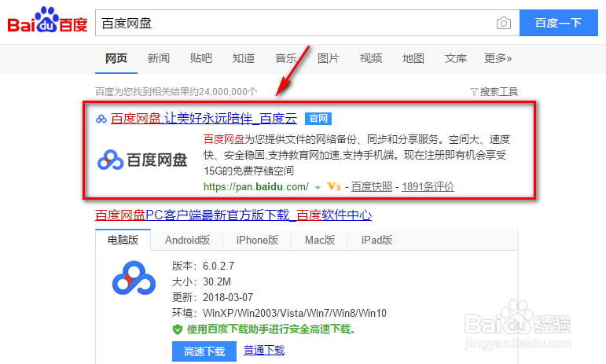The height and width of the screenshot is (364, 606).
Task: Click the V3 credibility badge icon
Action: tap(333, 186)
